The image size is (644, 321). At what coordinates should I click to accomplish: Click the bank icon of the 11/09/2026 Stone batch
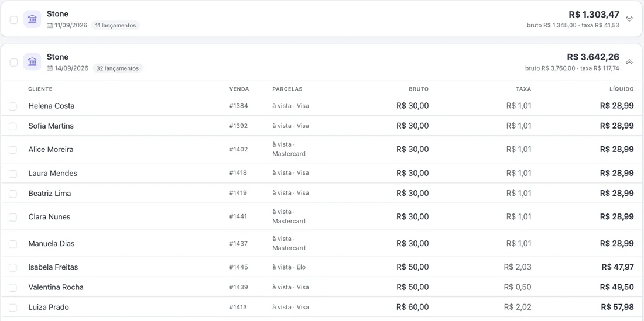click(32, 19)
